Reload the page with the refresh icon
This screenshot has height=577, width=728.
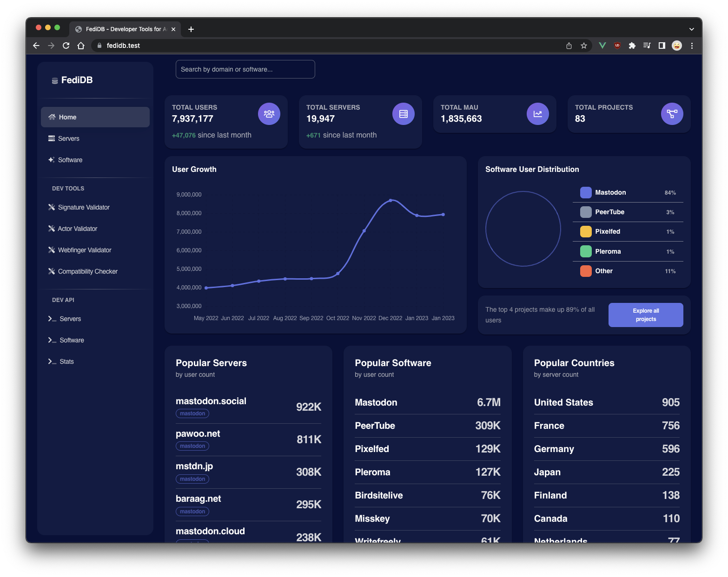pos(66,46)
